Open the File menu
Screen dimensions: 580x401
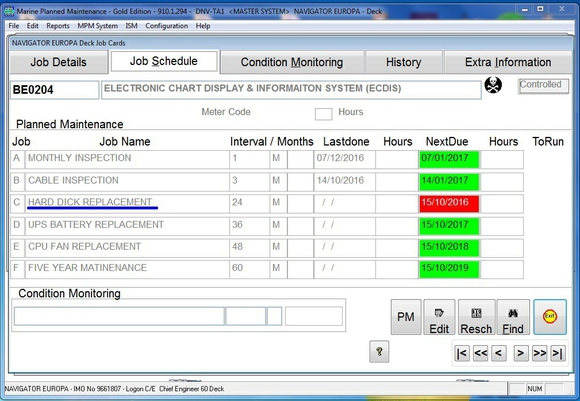[x=14, y=26]
